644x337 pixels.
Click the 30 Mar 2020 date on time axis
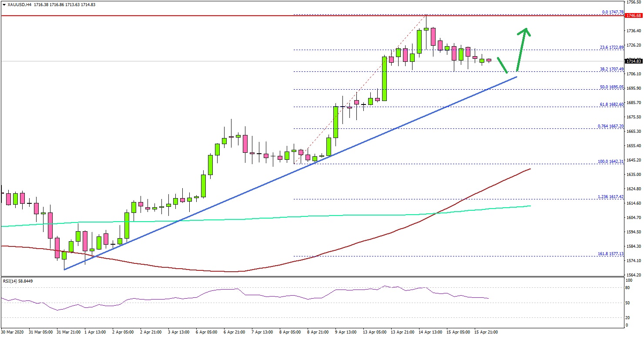12,332
